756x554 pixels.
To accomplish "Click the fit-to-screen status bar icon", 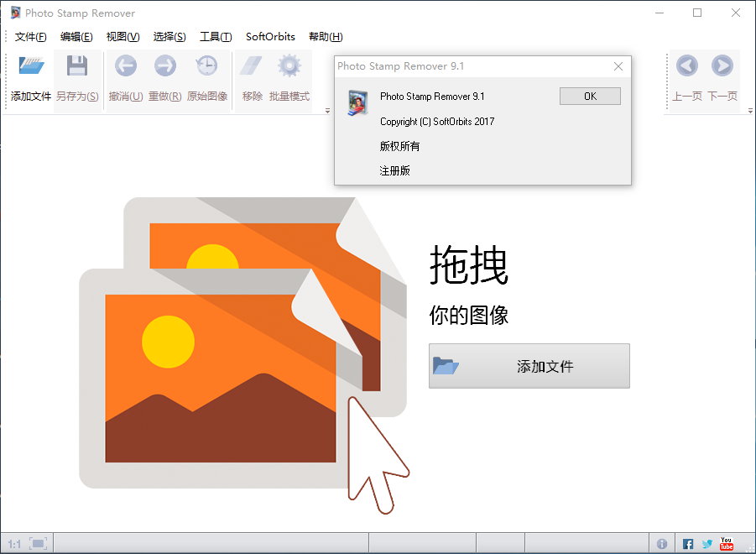I will click(38, 544).
